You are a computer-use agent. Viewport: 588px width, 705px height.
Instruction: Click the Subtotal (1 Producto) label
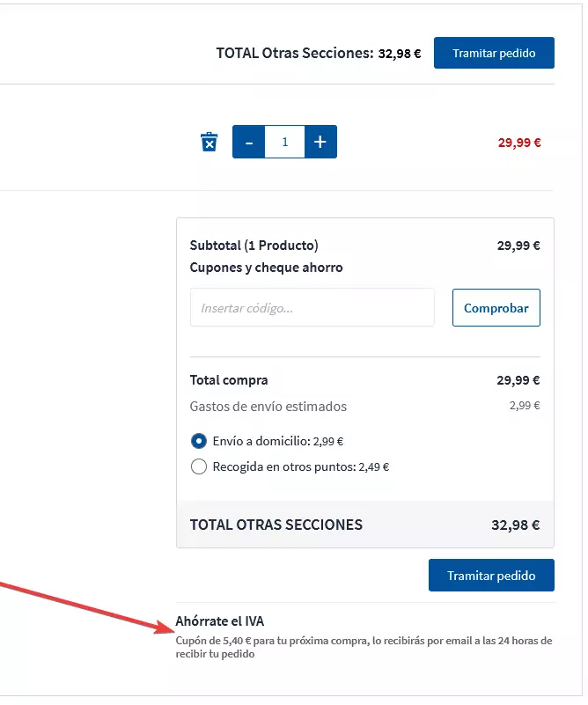coord(254,246)
